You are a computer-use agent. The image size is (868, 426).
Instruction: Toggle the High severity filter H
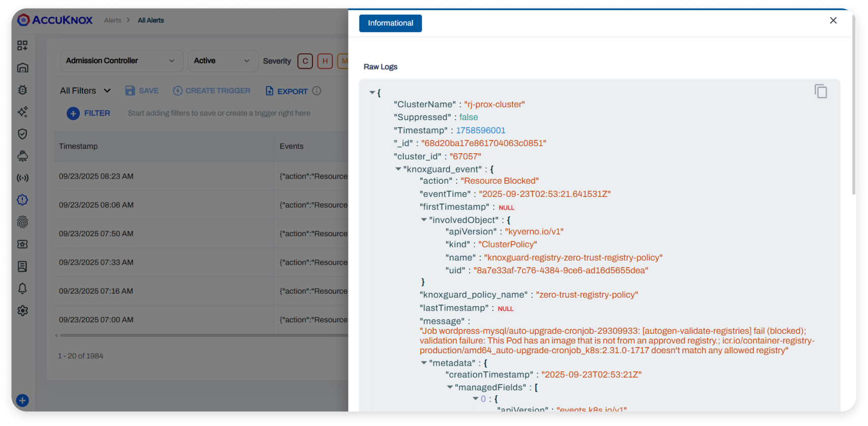click(x=325, y=61)
